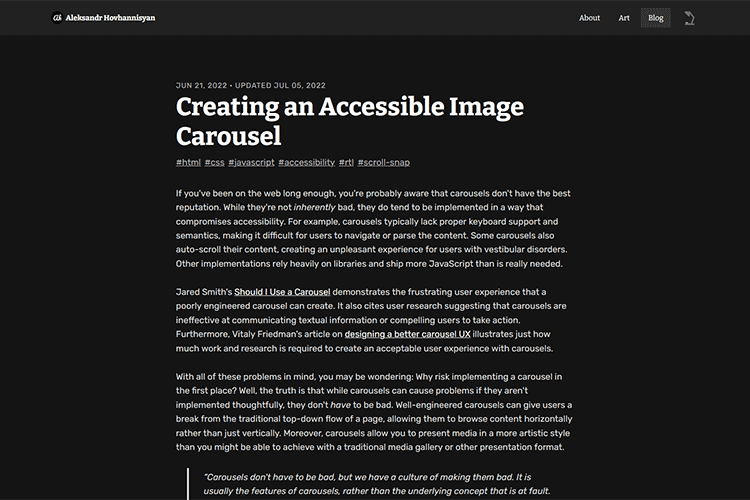Toggle the theme with the lamp icon
The height and width of the screenshot is (500, 750).
click(688, 18)
